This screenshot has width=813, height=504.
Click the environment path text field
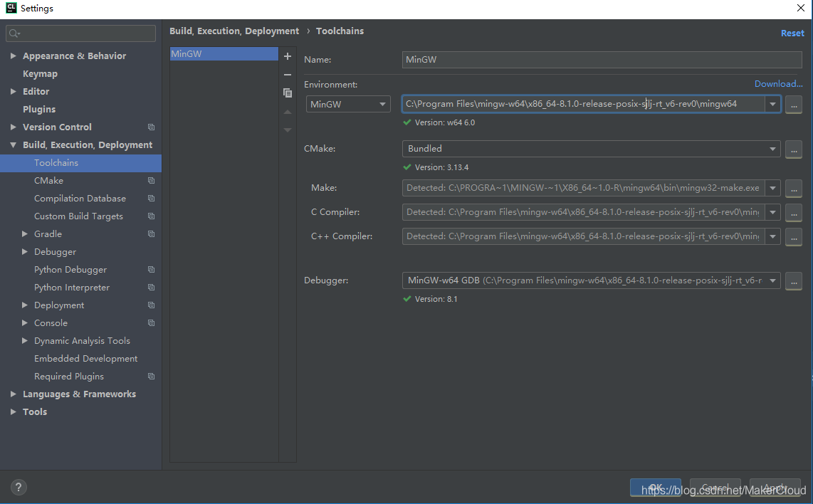583,104
